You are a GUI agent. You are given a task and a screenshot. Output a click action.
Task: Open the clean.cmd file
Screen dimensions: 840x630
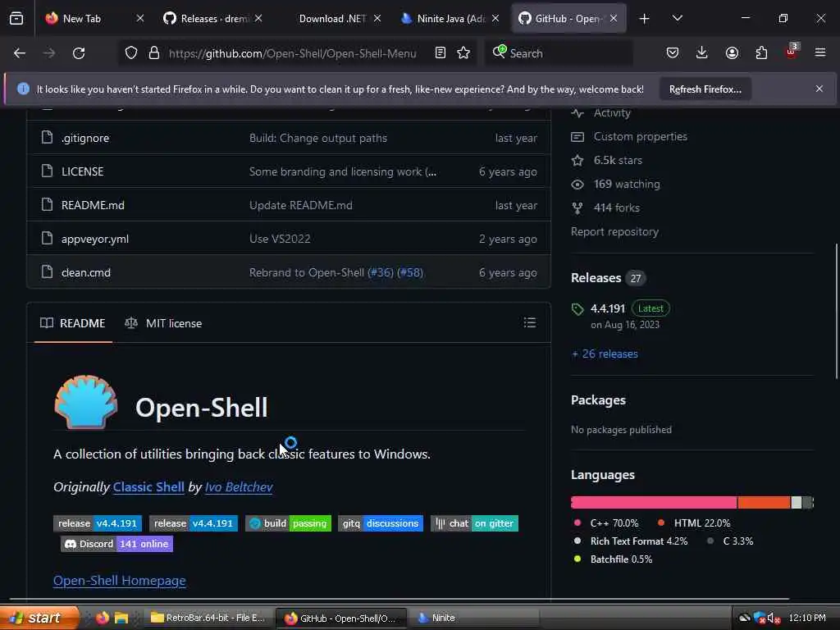[x=85, y=272]
